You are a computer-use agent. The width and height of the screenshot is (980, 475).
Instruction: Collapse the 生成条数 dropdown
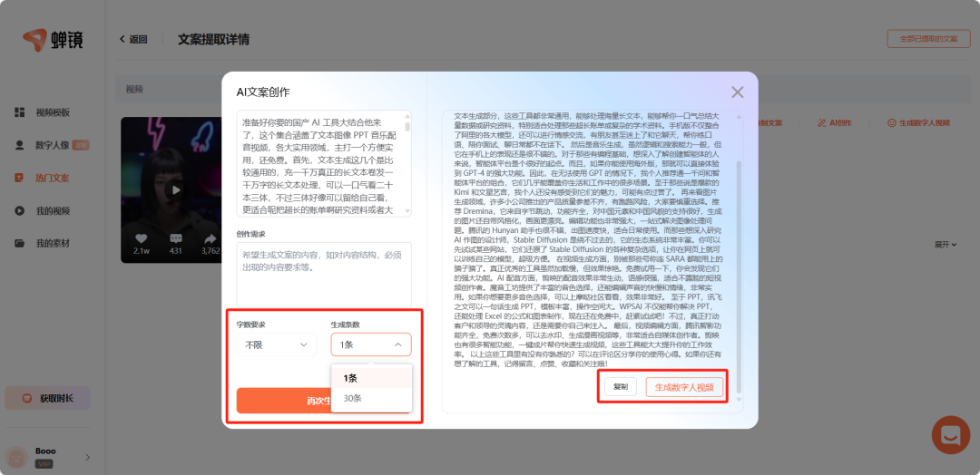[371, 344]
